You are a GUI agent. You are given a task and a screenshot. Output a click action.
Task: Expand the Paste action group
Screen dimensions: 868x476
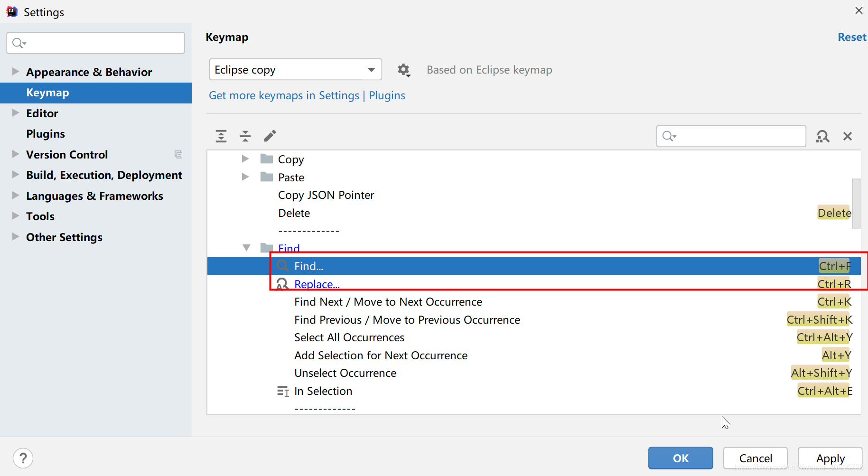[245, 177]
